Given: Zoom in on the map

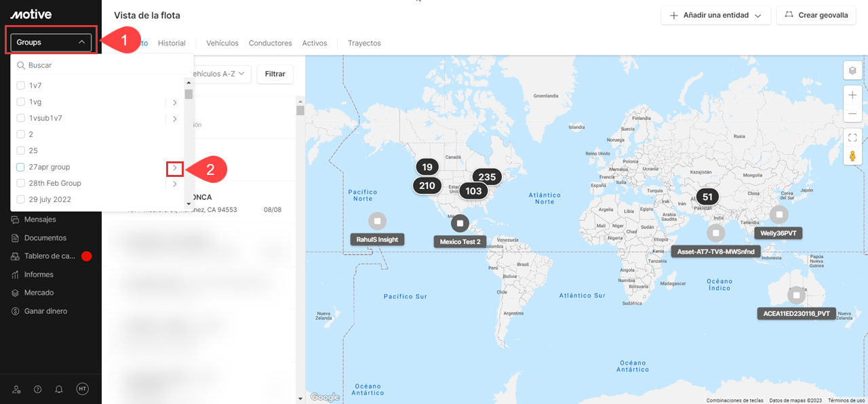Looking at the screenshot, I should tap(852, 95).
